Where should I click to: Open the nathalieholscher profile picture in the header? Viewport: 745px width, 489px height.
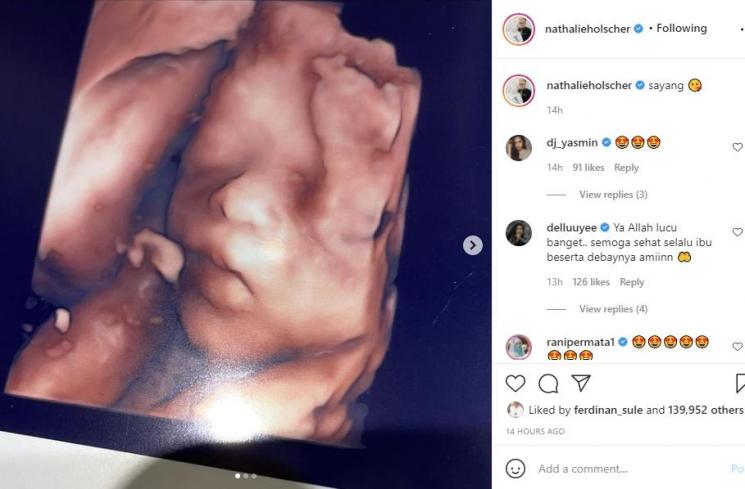click(x=519, y=29)
